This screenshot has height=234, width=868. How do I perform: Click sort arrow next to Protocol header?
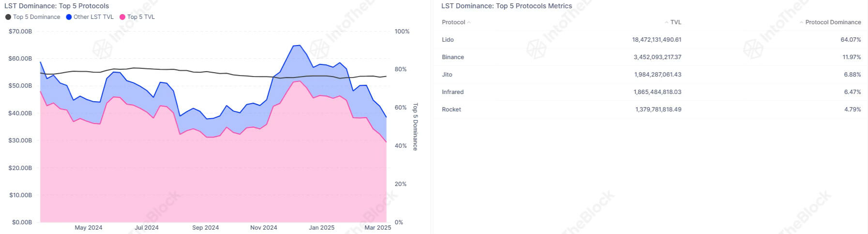tap(469, 22)
